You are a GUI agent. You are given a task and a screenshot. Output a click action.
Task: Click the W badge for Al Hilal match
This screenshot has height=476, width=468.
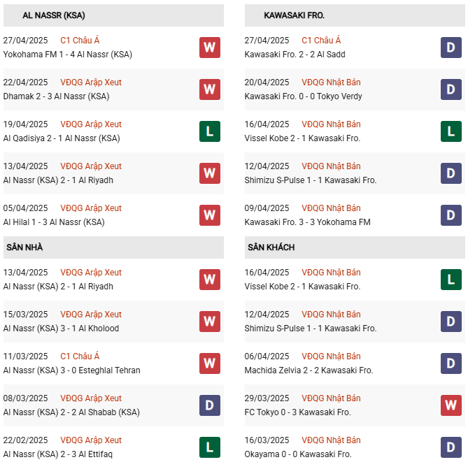(210, 215)
